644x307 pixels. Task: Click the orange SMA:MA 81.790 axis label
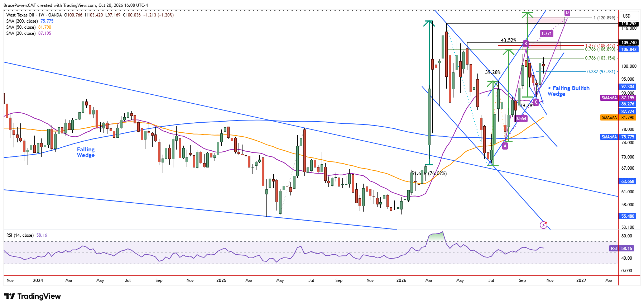[x=618, y=118]
